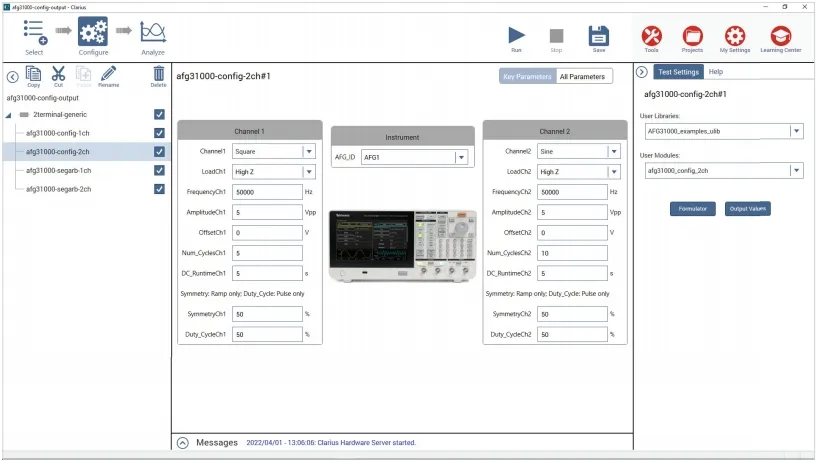Click the Rename pencil icon
The image size is (819, 463).
[108, 74]
